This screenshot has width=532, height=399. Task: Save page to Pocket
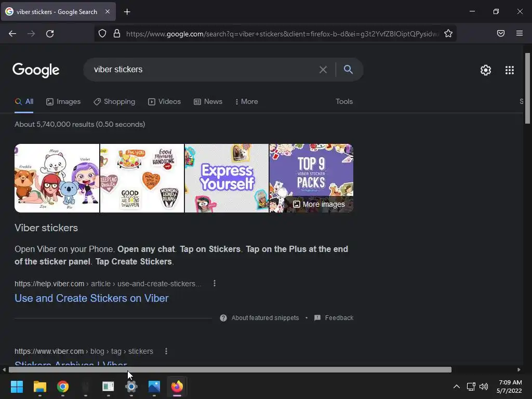coord(501,33)
